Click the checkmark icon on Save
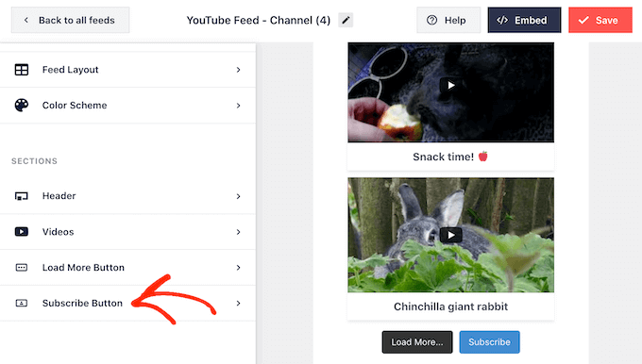The height and width of the screenshot is (364, 642). [583, 20]
